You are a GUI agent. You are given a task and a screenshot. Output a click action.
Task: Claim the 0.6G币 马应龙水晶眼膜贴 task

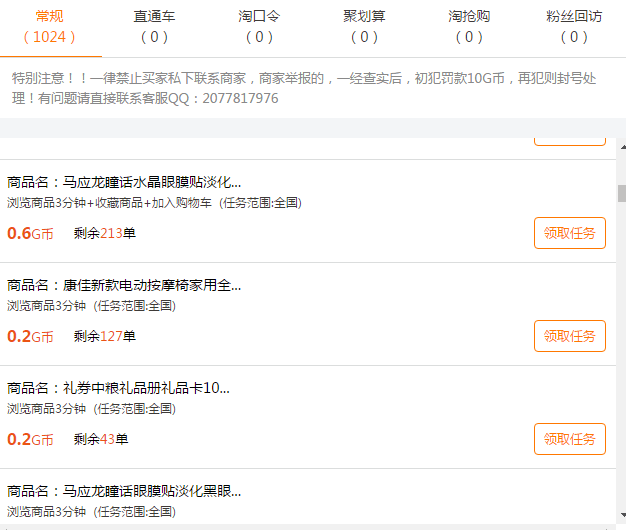click(x=569, y=233)
